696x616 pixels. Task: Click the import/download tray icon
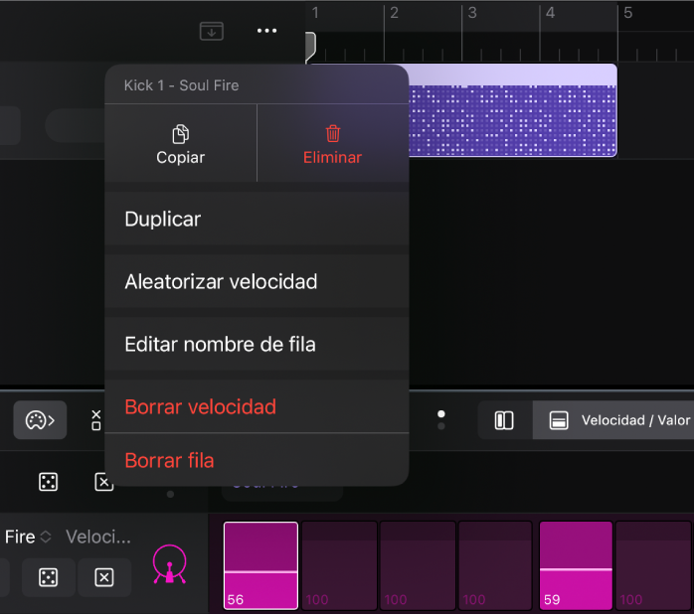211,31
